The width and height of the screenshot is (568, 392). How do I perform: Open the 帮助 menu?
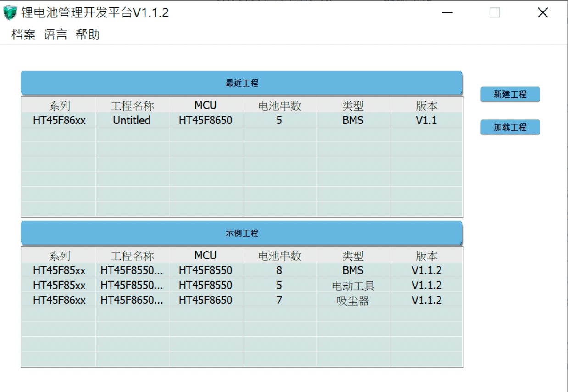(x=88, y=34)
